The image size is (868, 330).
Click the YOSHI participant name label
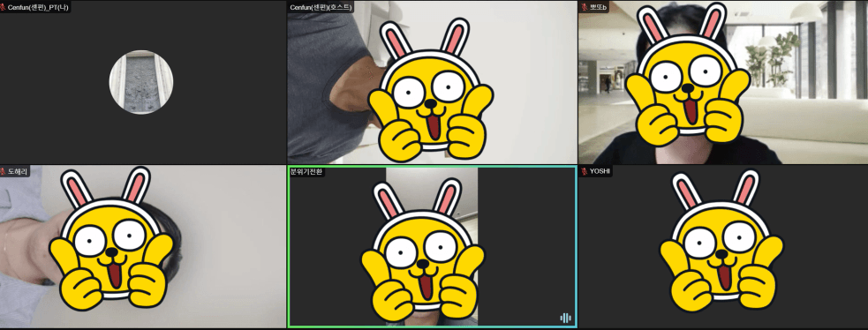pos(600,171)
